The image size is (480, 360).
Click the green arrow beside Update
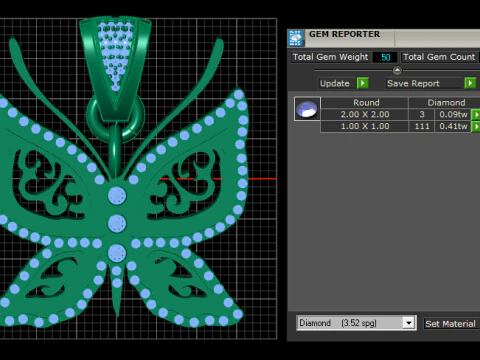[x=363, y=83]
